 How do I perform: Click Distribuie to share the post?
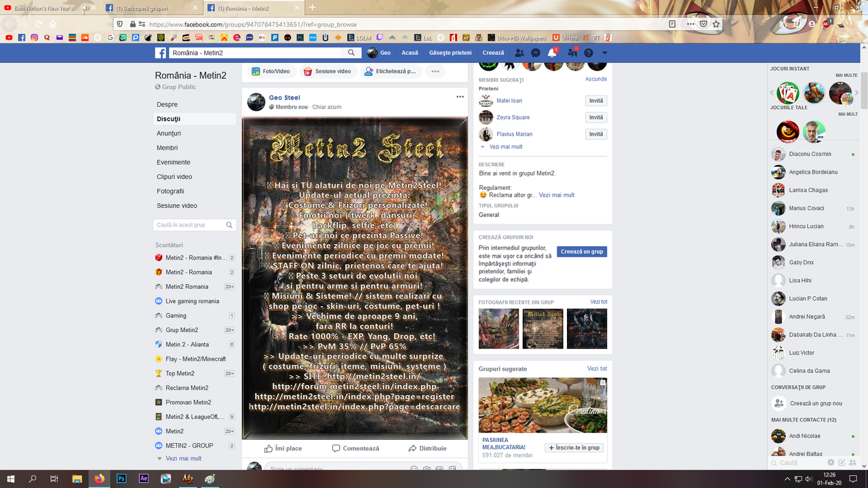427,448
